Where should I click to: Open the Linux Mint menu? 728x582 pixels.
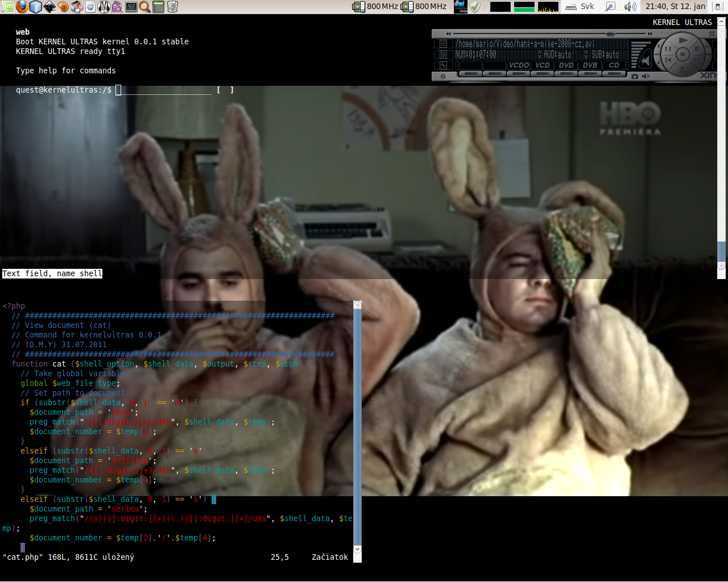coord(7,7)
